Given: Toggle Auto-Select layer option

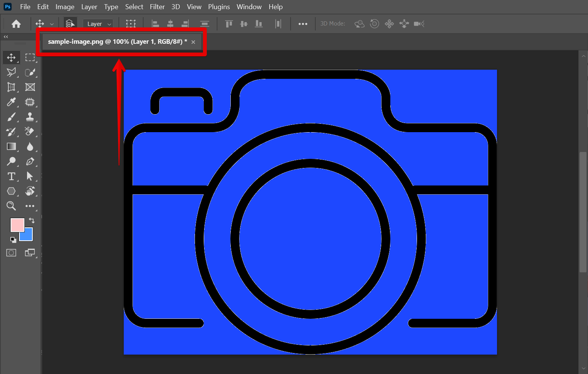Looking at the screenshot, I should [x=70, y=24].
